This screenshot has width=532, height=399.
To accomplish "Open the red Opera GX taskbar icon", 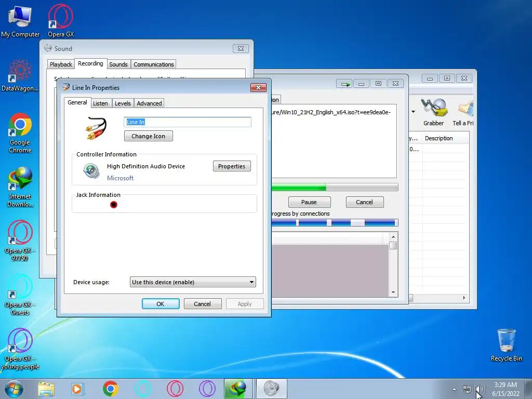I will pyautogui.click(x=175, y=389).
